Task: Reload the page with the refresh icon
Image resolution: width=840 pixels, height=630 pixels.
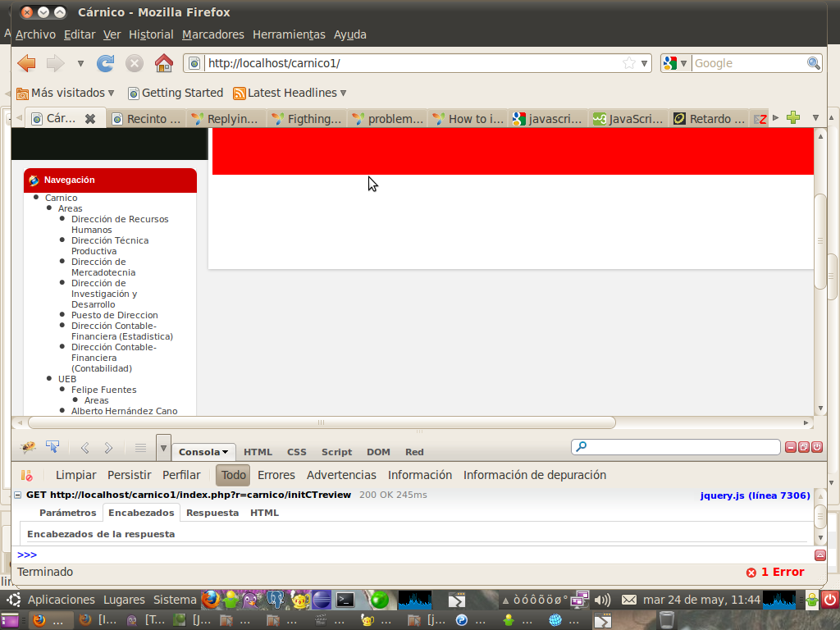Action: (x=105, y=63)
